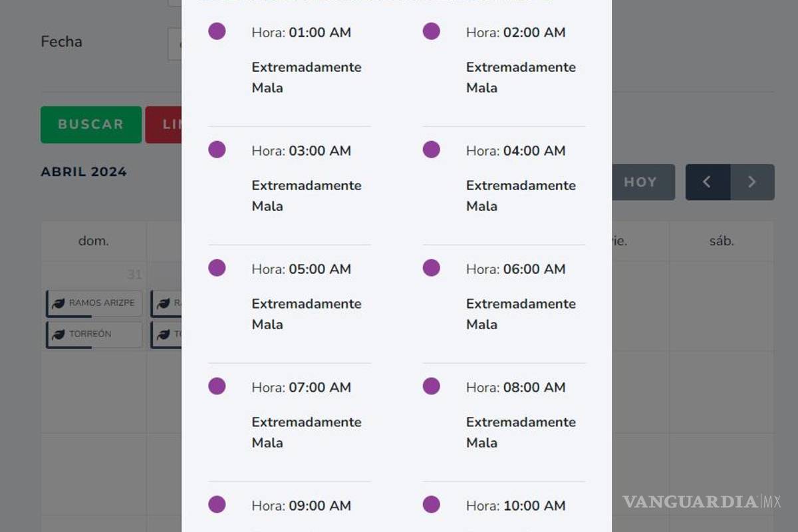This screenshot has width=798, height=532.
Task: Click the dom. column header
Action: [x=94, y=241]
